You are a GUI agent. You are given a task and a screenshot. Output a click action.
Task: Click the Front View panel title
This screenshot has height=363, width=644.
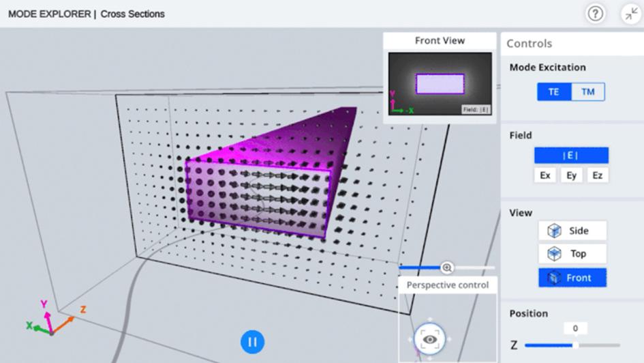coord(440,40)
